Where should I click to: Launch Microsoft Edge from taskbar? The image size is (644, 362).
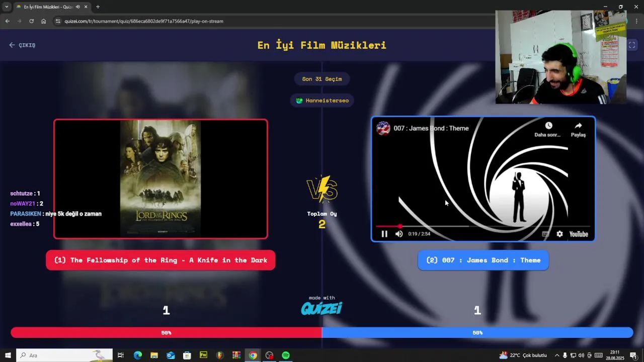[137, 355]
